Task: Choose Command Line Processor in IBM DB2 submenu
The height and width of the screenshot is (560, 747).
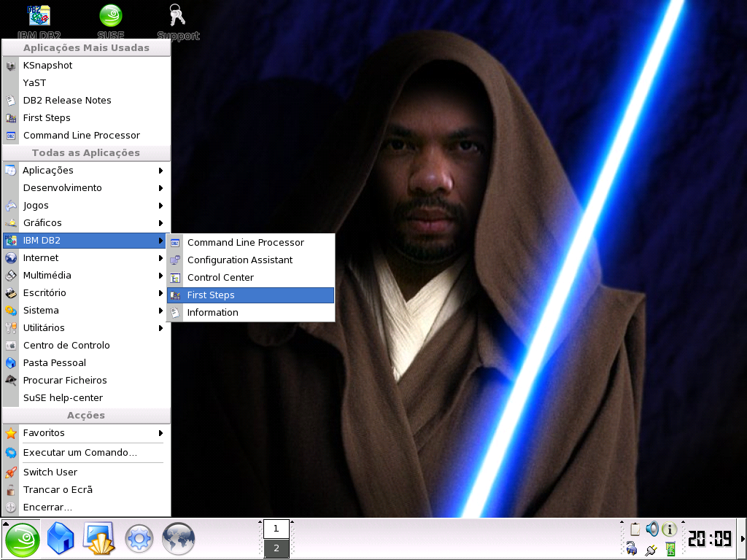Action: pyautogui.click(x=251, y=243)
